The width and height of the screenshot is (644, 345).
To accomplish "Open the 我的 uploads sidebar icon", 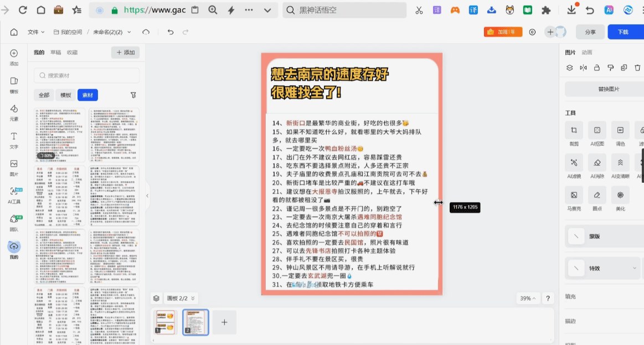I will 14,249.
